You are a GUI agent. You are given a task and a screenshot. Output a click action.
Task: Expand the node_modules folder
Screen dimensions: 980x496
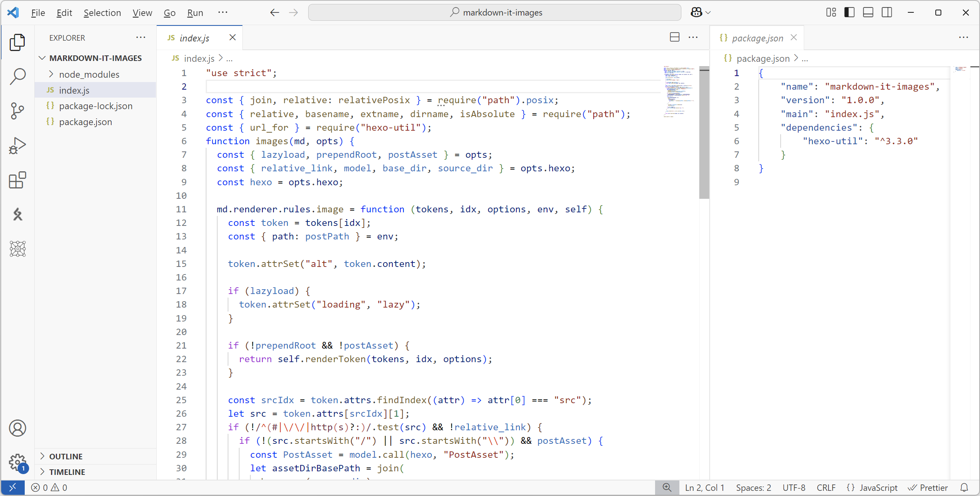tap(89, 74)
